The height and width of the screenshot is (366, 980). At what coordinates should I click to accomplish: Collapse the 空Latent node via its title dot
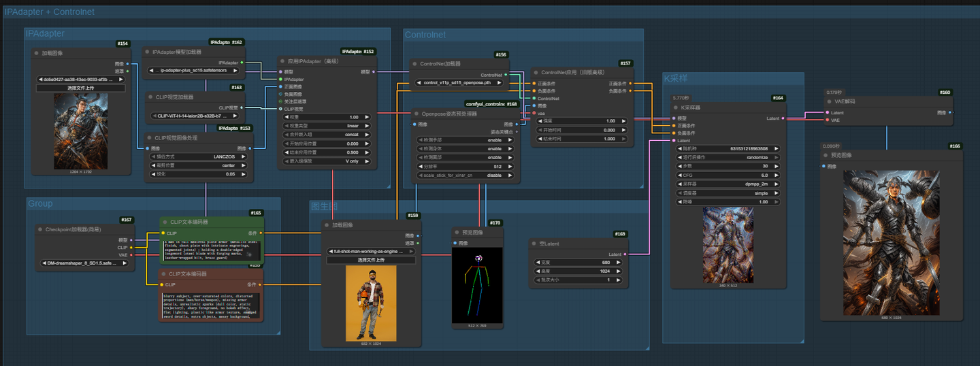tap(534, 244)
